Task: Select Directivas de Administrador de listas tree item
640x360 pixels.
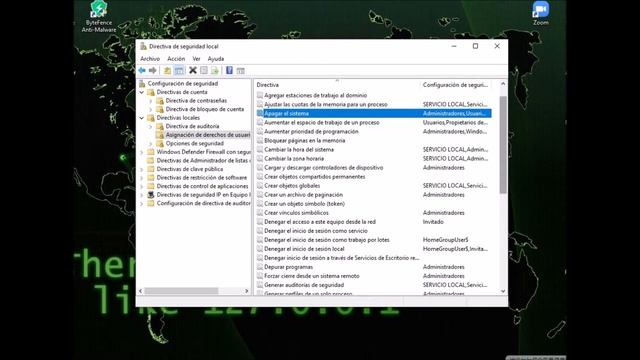Action: pos(203,161)
